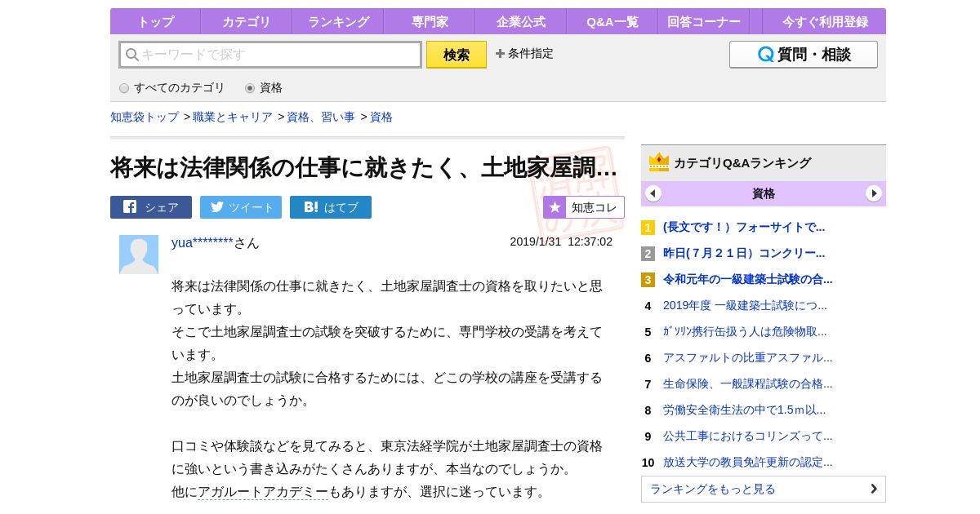Open rank 3 一級建築士試験の合 question
This screenshot has width=980, height=514.
[748, 279]
